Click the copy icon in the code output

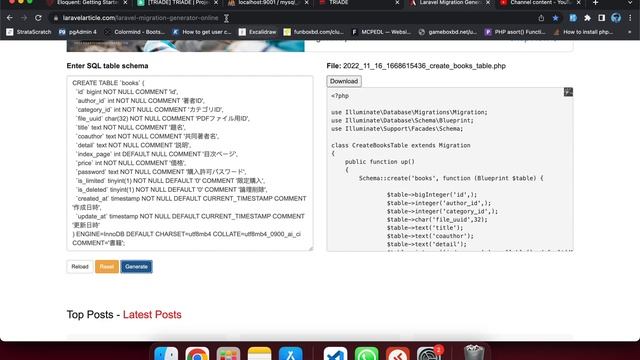[x=568, y=92]
